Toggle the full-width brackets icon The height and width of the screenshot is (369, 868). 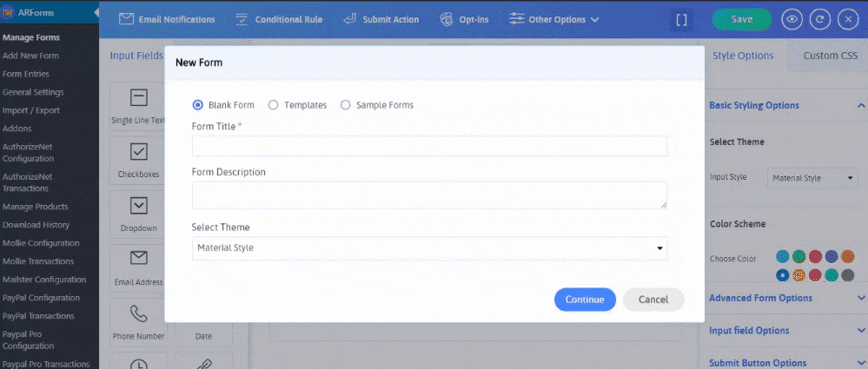tap(682, 19)
